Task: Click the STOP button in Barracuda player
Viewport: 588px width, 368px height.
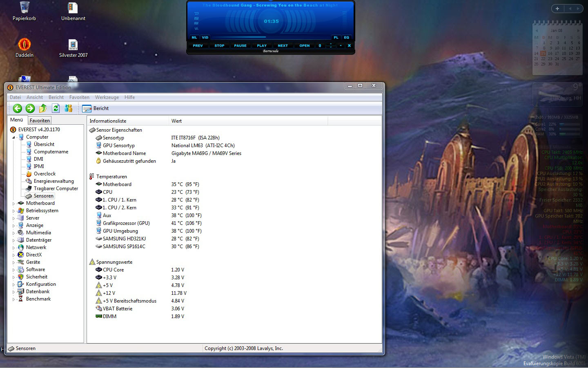Action: (219, 45)
